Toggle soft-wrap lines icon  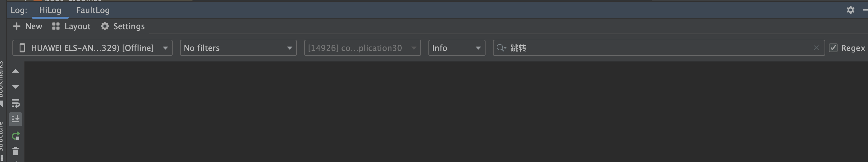pos(16,103)
